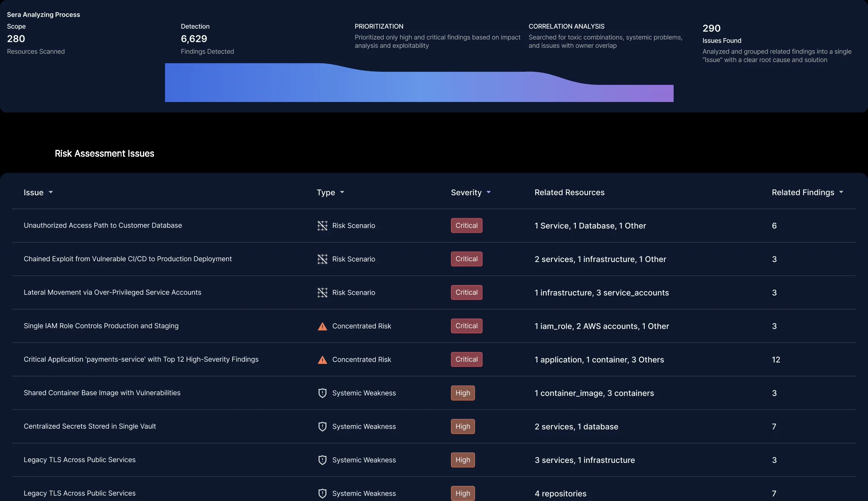Expand the Severity sort options
Image resolution: width=868 pixels, height=501 pixels.
tap(489, 192)
